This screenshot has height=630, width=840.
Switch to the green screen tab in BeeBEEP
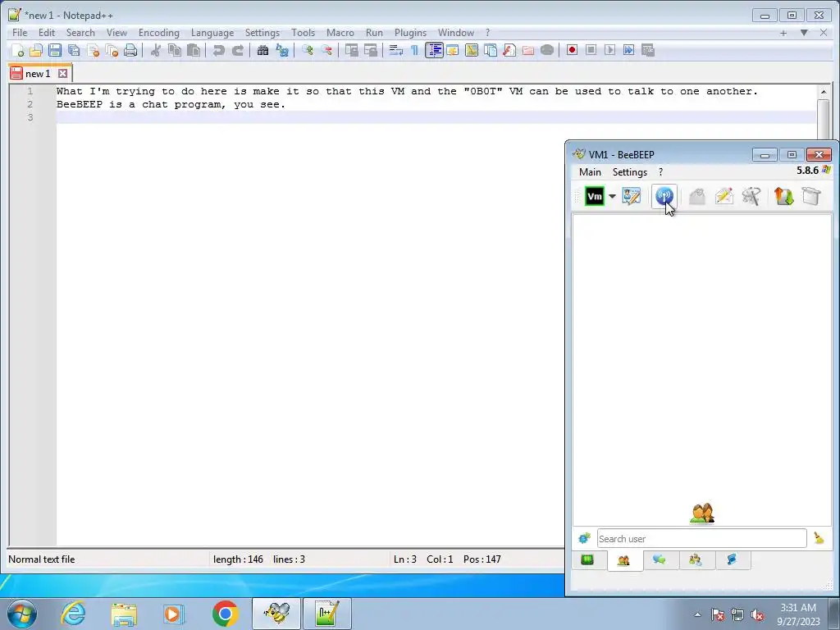587,560
